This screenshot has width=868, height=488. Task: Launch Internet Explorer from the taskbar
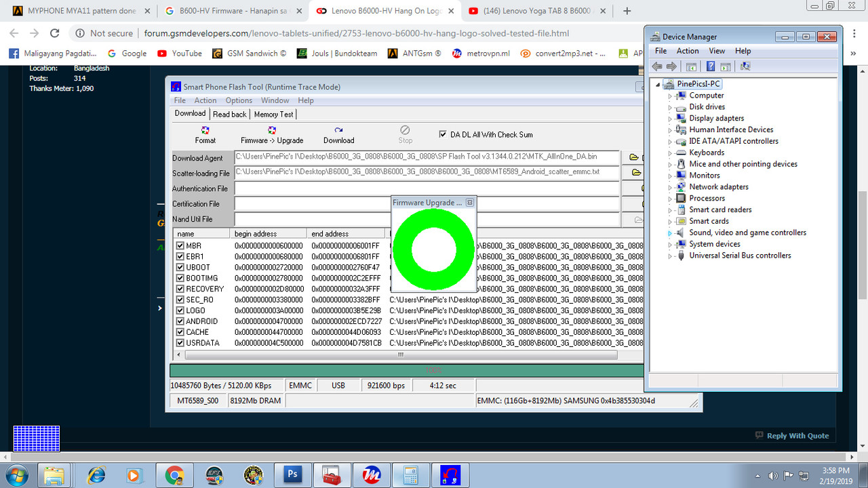pyautogui.click(x=96, y=474)
